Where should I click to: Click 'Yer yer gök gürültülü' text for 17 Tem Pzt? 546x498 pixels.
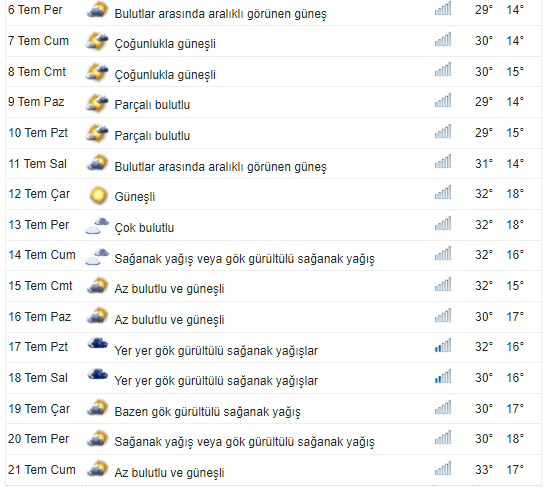point(216,351)
